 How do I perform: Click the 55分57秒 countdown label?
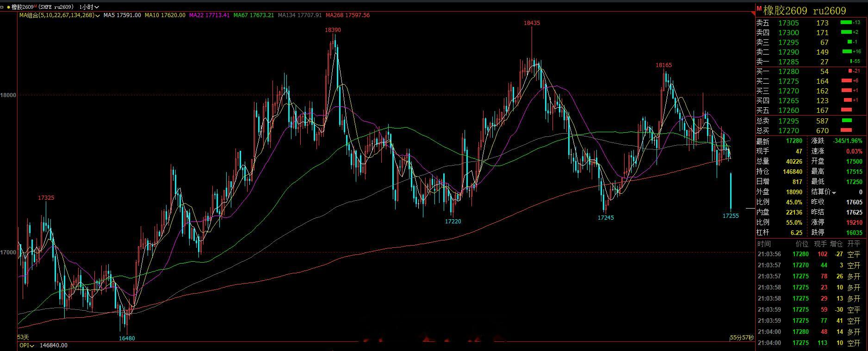coord(741,338)
